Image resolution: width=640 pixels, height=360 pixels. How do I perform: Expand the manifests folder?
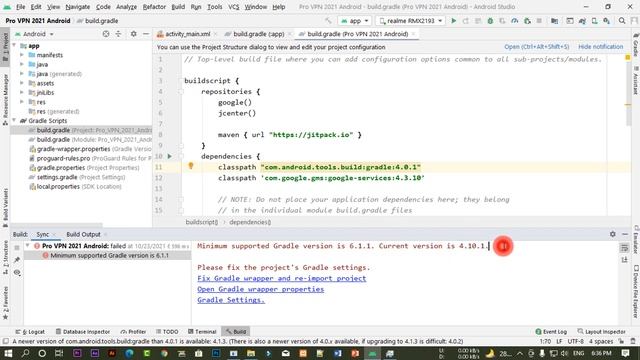click(22, 55)
